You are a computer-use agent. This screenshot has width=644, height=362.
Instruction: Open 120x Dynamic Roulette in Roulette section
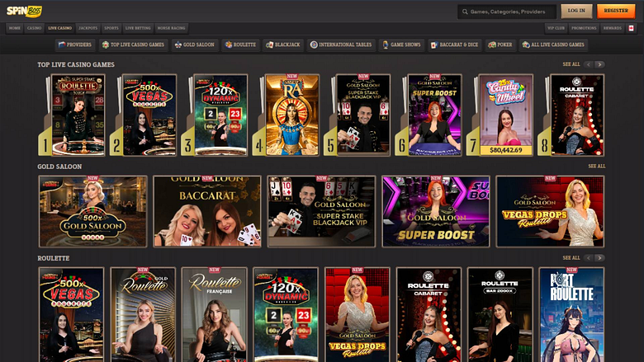286,315
